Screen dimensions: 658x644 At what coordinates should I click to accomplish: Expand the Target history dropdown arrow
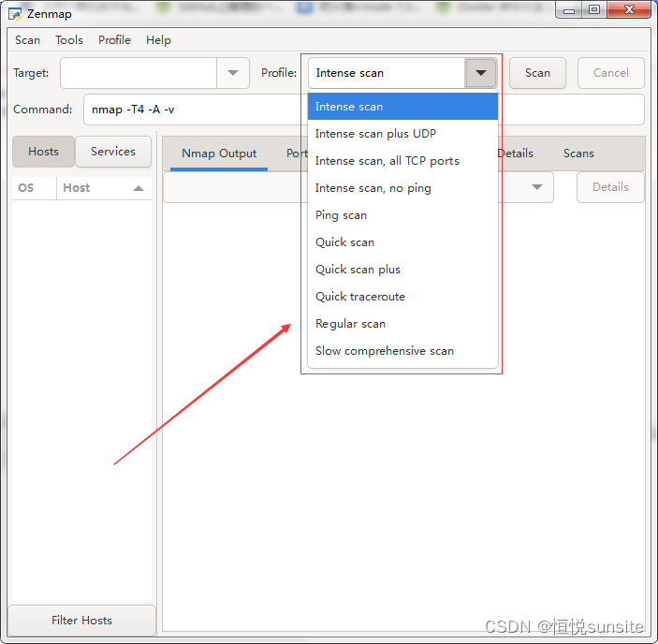pyautogui.click(x=233, y=73)
